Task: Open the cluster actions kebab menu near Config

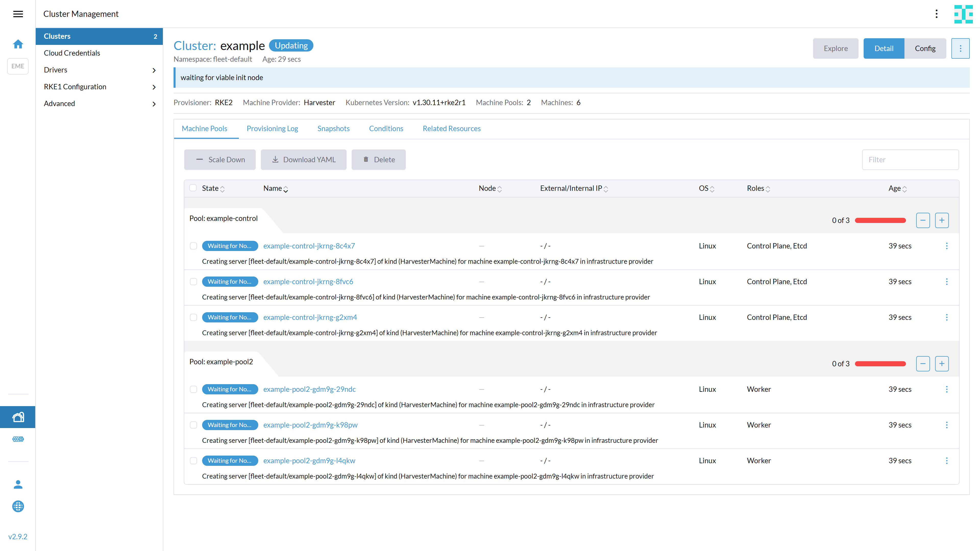Action: (960, 48)
